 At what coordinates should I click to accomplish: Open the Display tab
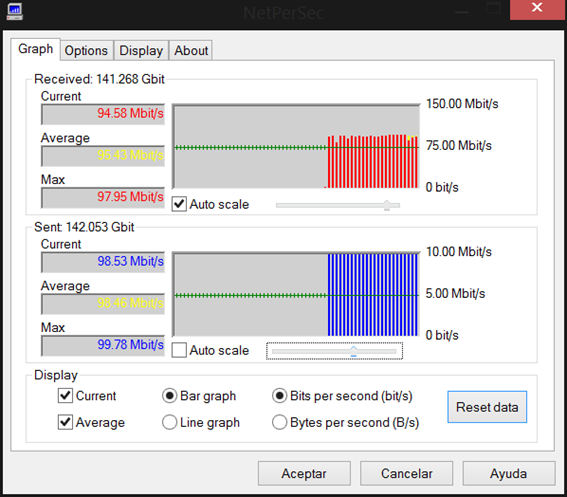141,51
